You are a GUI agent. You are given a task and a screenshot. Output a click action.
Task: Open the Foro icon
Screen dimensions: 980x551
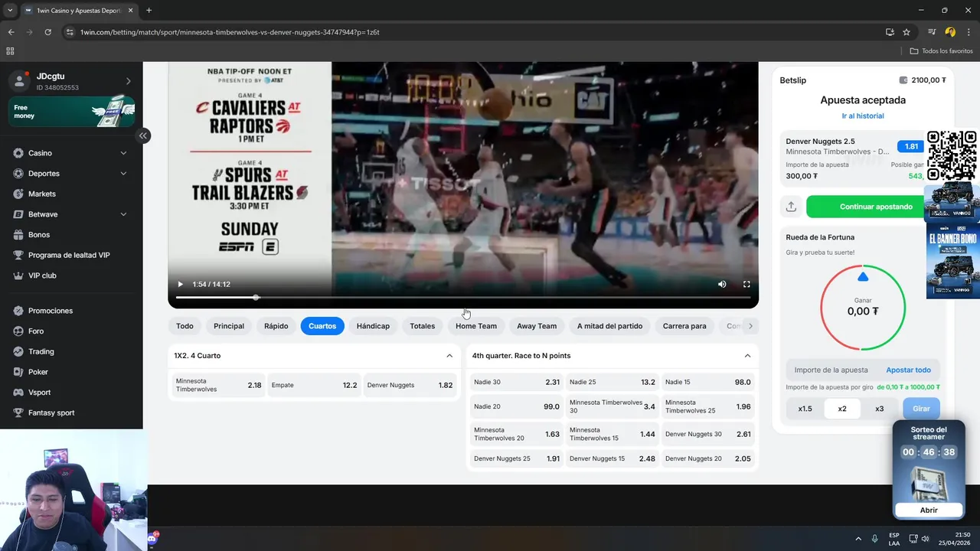[x=18, y=331]
